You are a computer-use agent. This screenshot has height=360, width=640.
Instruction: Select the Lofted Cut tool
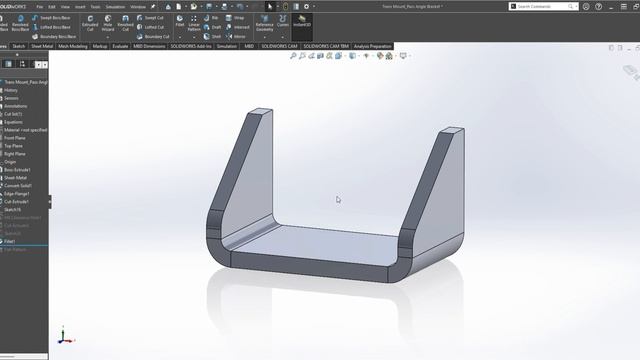(150, 27)
